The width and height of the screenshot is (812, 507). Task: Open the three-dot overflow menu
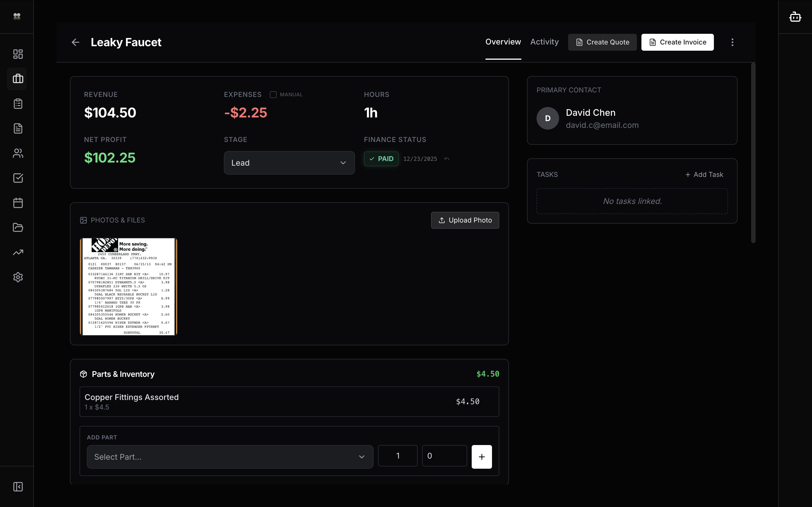732,42
